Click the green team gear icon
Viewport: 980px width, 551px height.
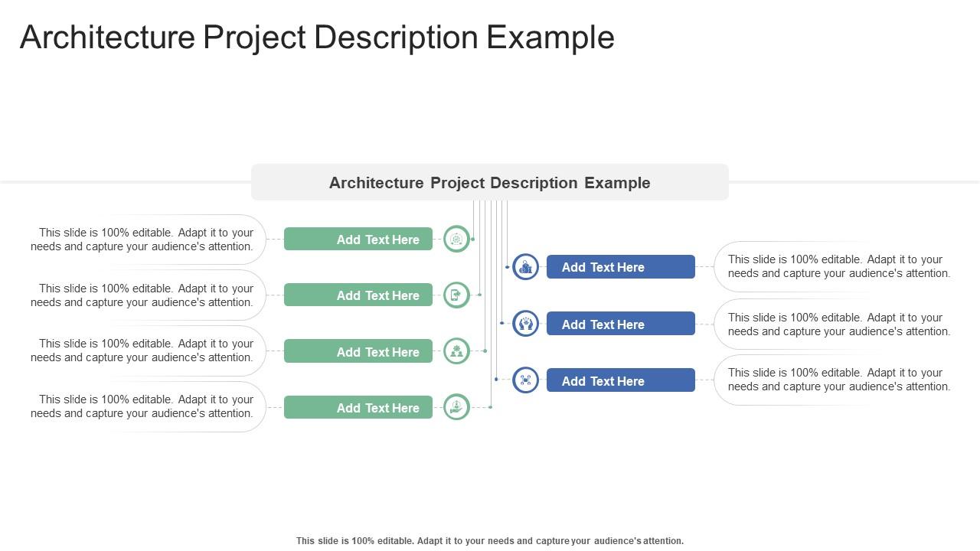pyautogui.click(x=456, y=351)
